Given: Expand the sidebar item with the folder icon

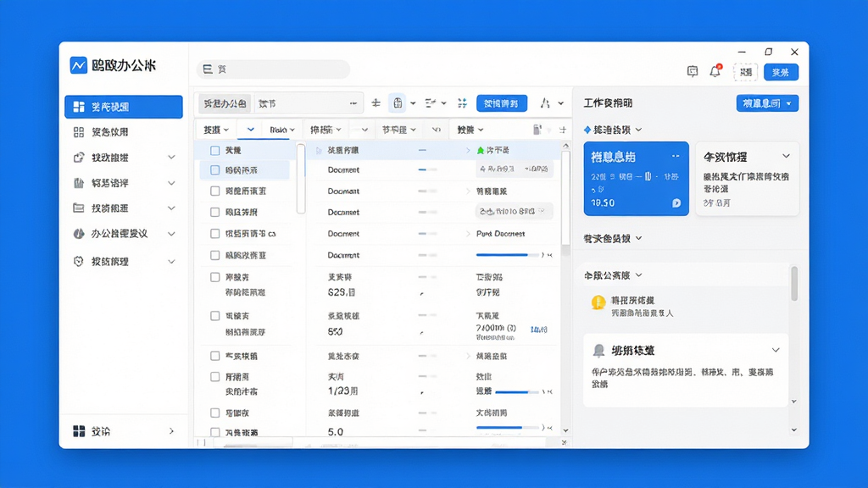Looking at the screenshot, I should [124, 208].
